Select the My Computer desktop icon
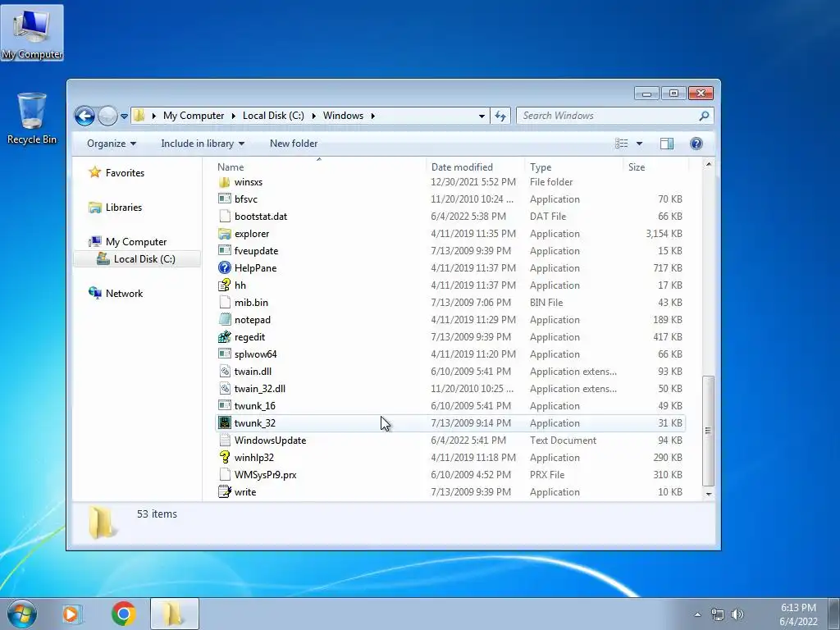The image size is (840, 630). tap(32, 33)
